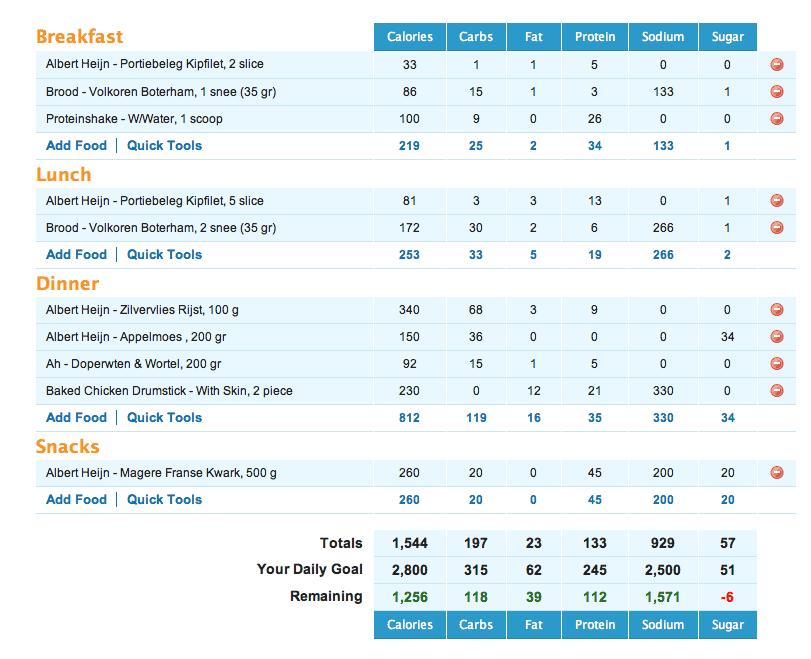
Task: Add Food to the Lunch section
Action: point(76,255)
